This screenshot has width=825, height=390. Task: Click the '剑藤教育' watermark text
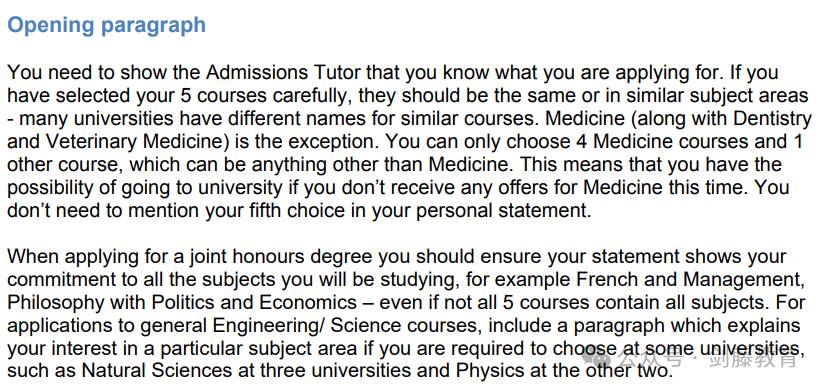(x=754, y=359)
